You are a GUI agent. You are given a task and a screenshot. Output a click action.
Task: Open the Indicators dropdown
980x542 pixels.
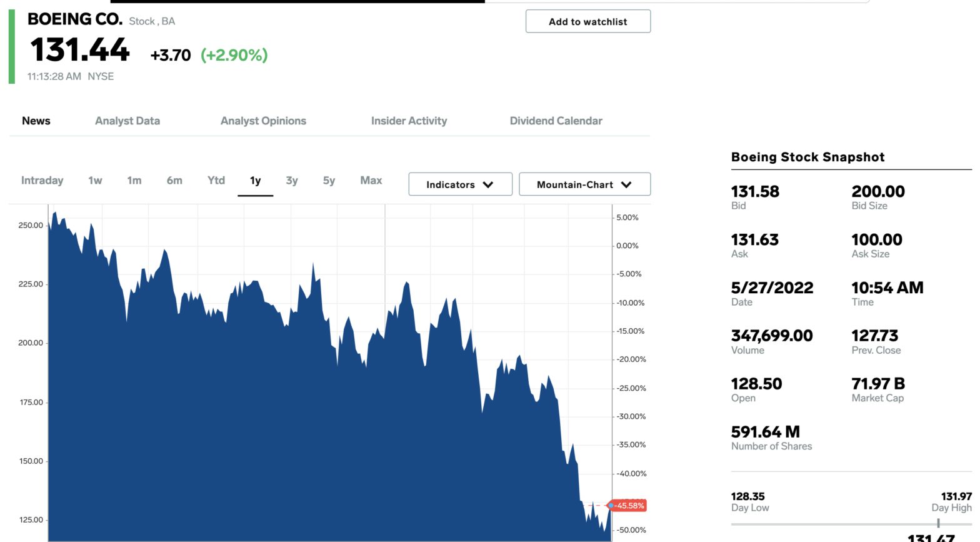coord(461,184)
